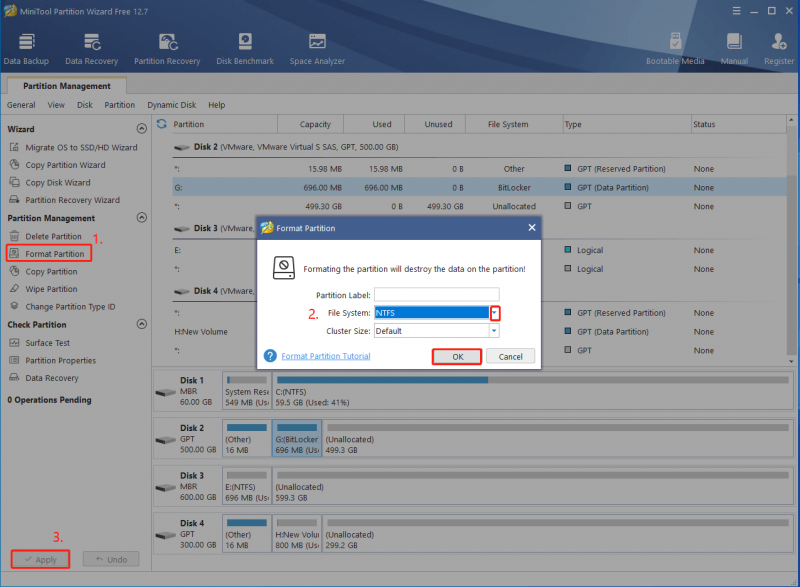Sort by the File System column header
800x587 pixels.
pyautogui.click(x=514, y=124)
